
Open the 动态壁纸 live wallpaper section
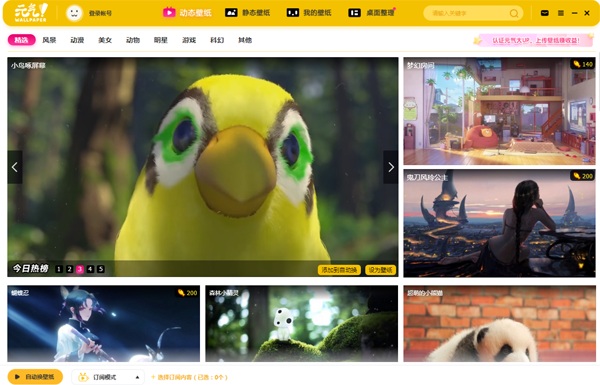point(187,13)
